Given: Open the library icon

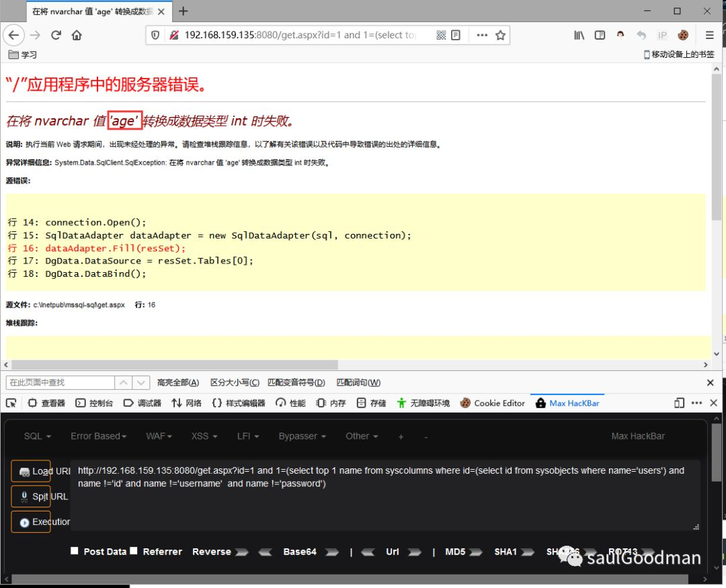Looking at the screenshot, I should [579, 35].
